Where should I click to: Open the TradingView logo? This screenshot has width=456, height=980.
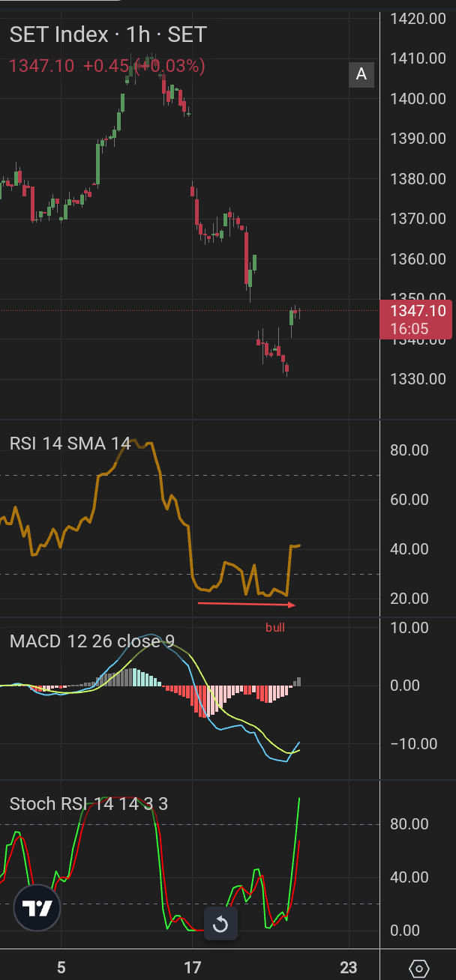click(37, 910)
